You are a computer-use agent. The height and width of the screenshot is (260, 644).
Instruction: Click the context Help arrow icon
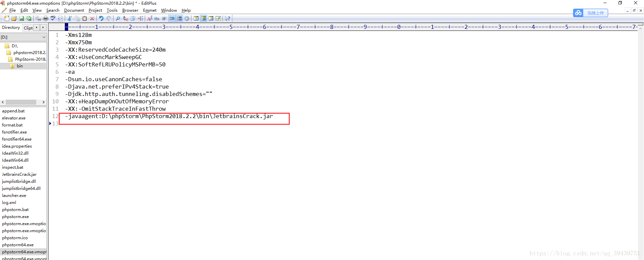click(x=228, y=18)
